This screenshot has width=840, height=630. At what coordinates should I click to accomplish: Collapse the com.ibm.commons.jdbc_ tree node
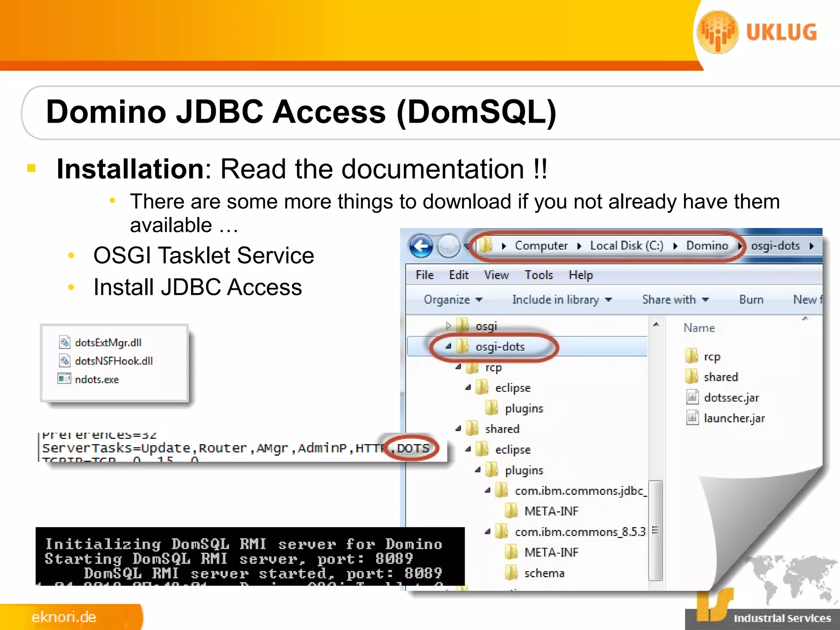pos(487,490)
